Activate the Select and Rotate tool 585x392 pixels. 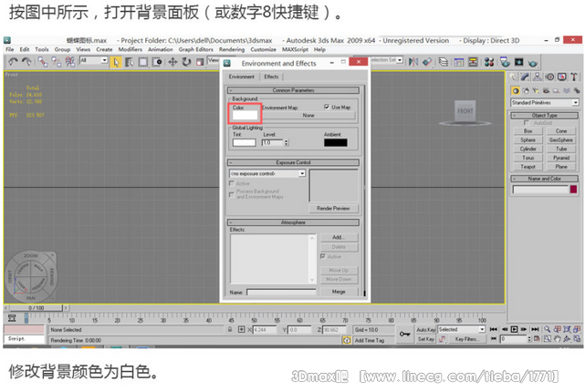(x=186, y=62)
